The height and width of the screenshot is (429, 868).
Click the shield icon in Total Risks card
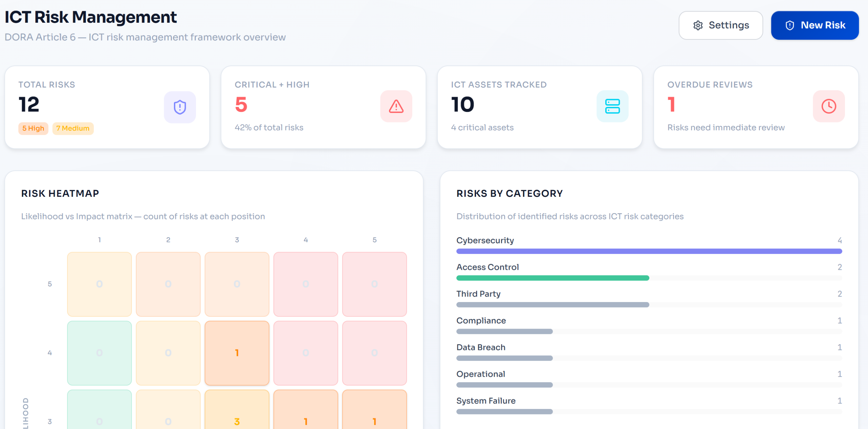pos(180,107)
